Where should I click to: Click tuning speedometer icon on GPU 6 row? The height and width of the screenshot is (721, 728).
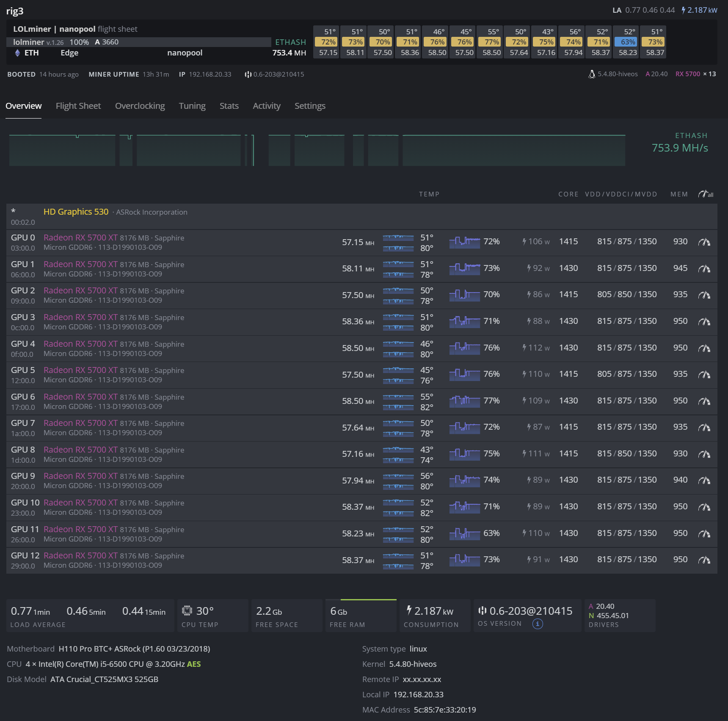click(x=704, y=401)
